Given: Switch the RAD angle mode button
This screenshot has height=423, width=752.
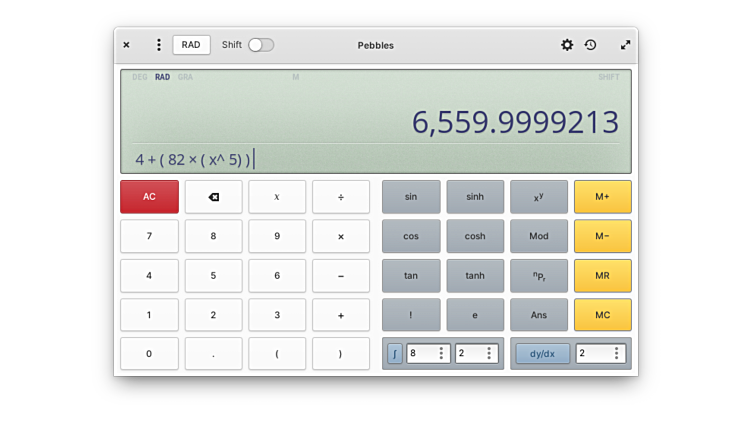Looking at the screenshot, I should pyautogui.click(x=191, y=45).
